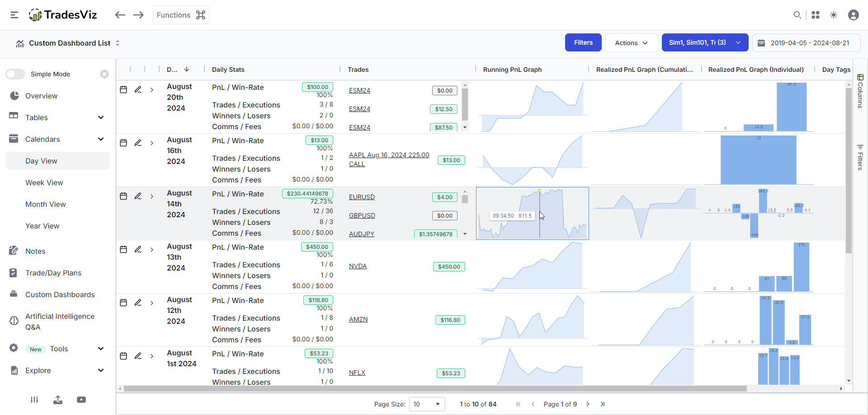
Task: Click the horizontal scrollbar of the table
Action: point(435,388)
